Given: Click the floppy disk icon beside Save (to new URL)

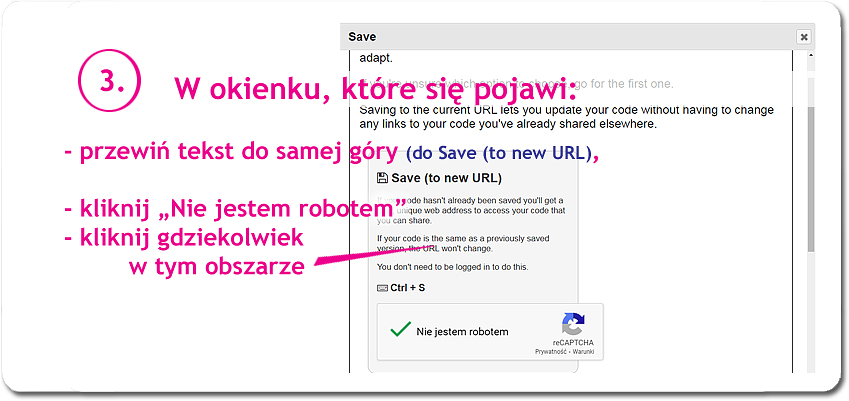Looking at the screenshot, I should pos(382,178).
